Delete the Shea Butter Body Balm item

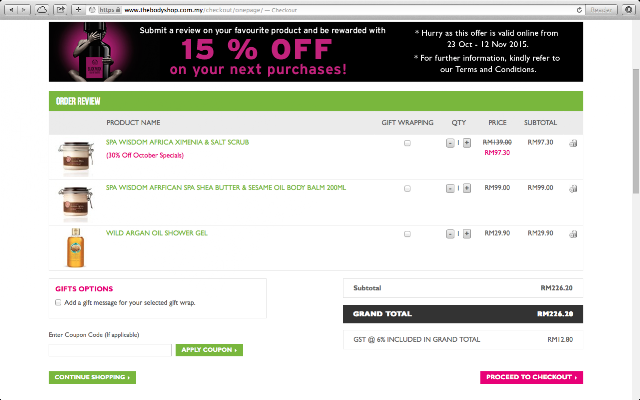[573, 189]
